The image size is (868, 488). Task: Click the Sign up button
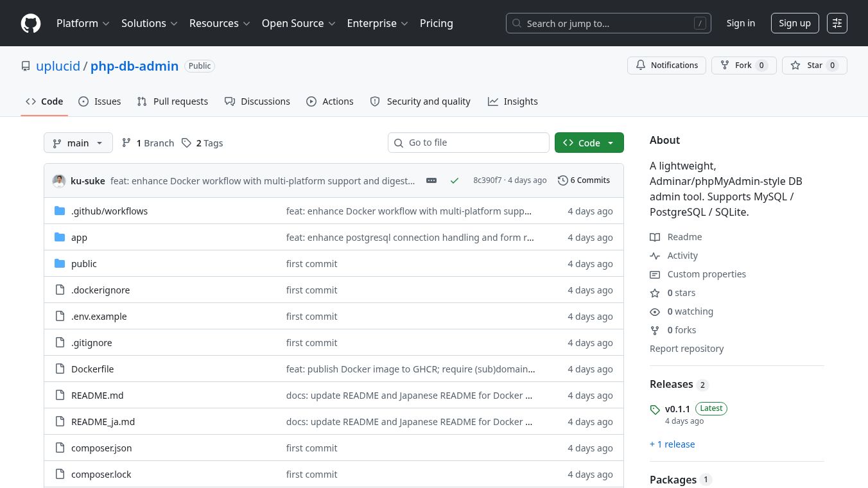click(x=795, y=23)
